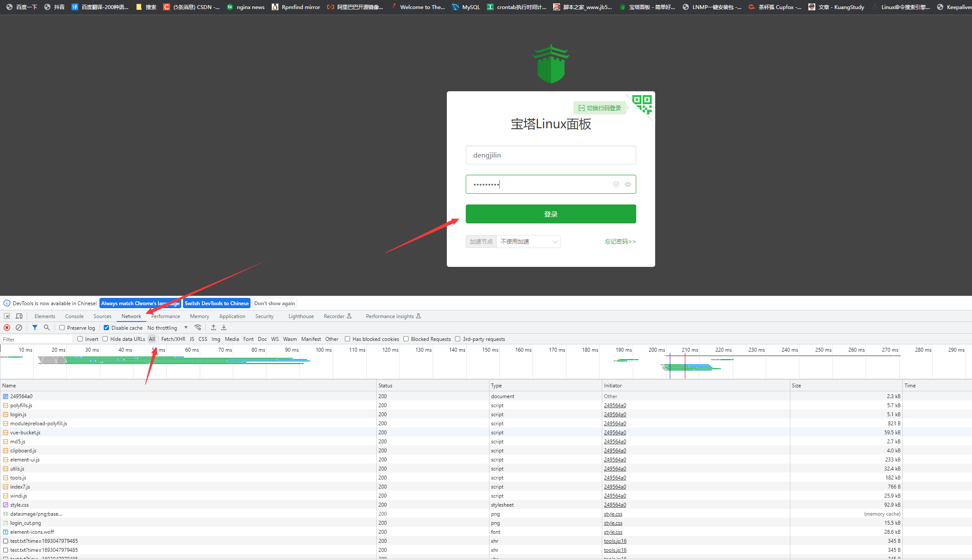Viewport: 972px width, 560px height.
Task: Click the image icon beside login_cut.png
Action: (x=6, y=523)
